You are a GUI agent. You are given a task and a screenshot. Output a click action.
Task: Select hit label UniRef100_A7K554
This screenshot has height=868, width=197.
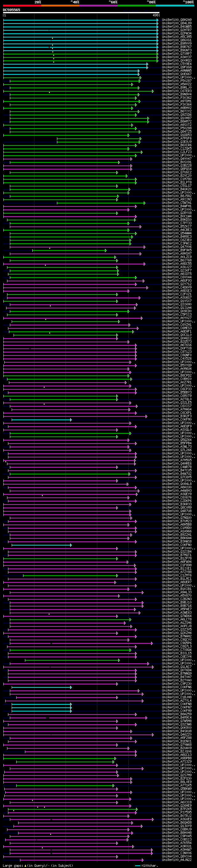pyautogui.click(x=177, y=843)
